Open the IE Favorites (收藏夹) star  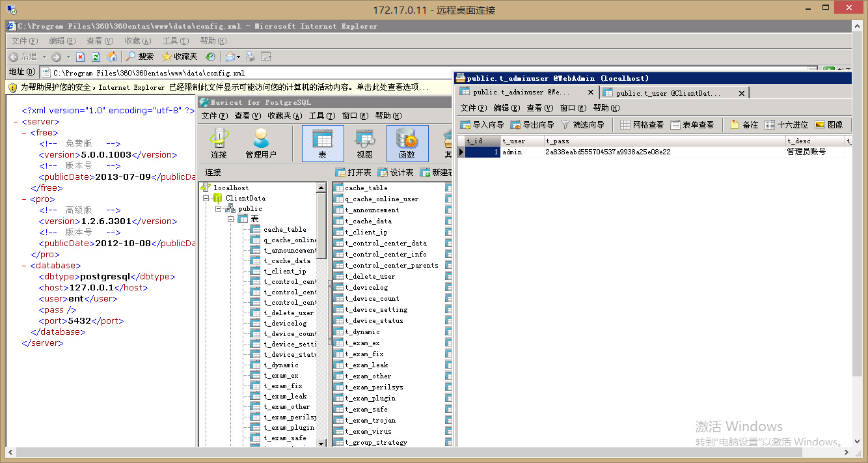click(x=180, y=57)
